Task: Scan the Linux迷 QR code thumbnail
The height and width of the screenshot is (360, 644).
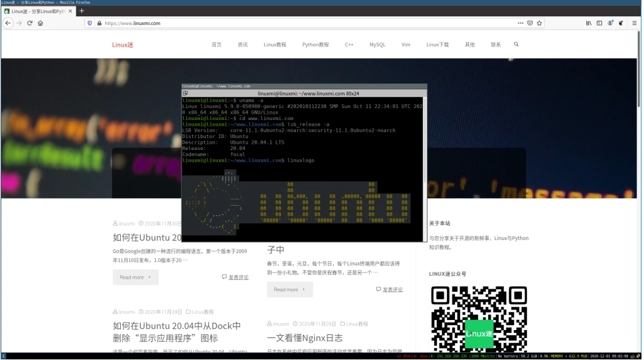Action: point(479,319)
